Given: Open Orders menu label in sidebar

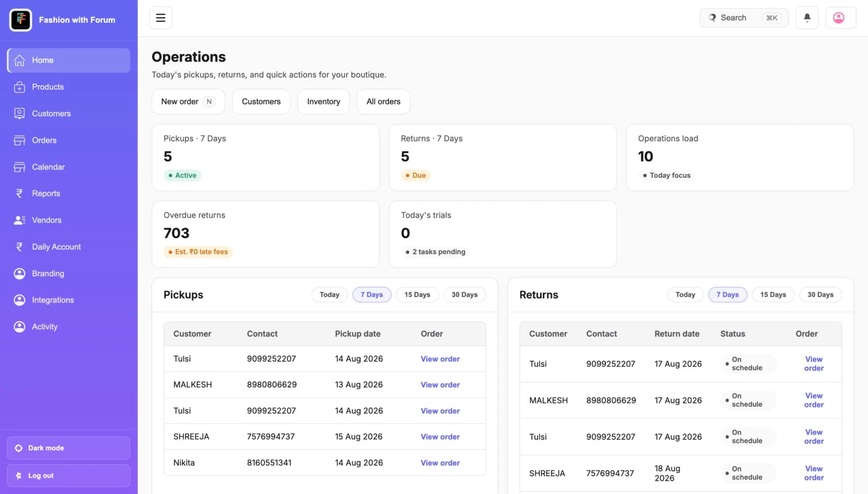Looking at the screenshot, I should (44, 140).
